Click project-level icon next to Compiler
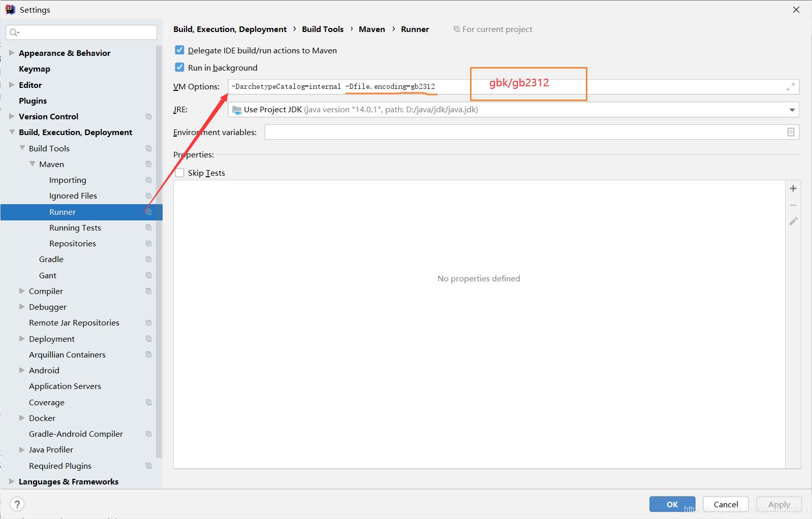This screenshot has height=519, width=812. click(148, 291)
